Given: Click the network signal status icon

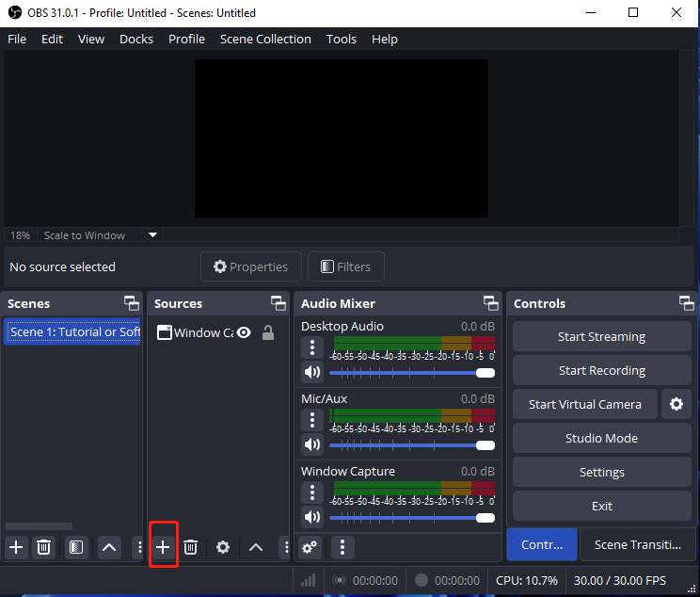Looking at the screenshot, I should [308, 580].
